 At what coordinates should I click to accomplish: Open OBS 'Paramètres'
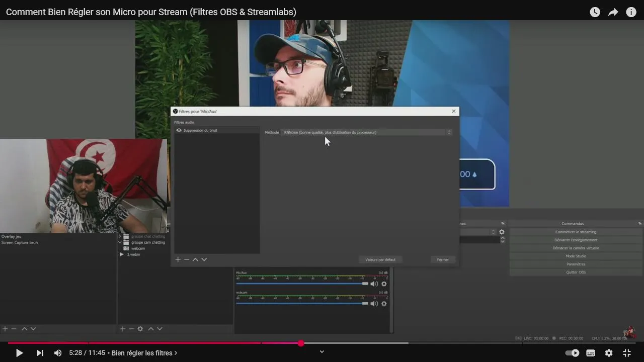pos(576,264)
